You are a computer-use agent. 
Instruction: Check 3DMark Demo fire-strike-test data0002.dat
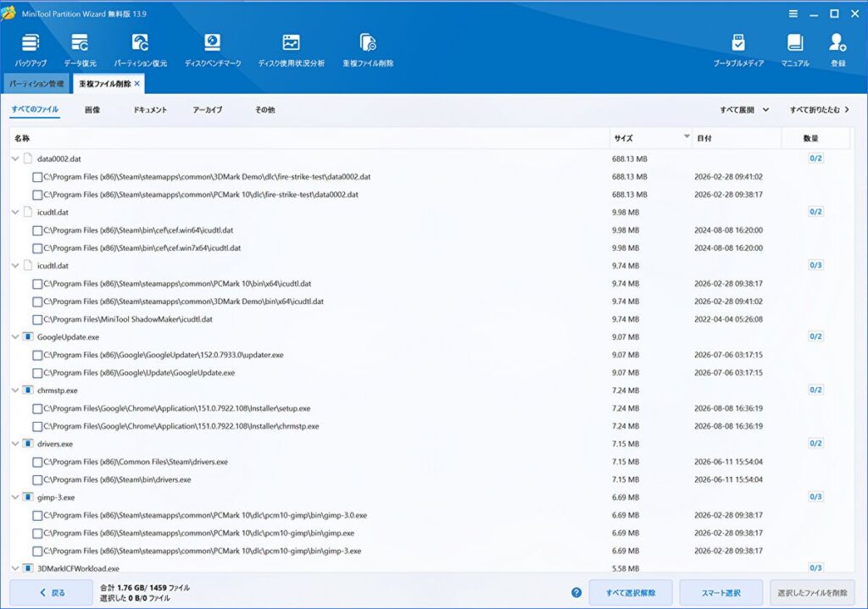pyautogui.click(x=37, y=177)
